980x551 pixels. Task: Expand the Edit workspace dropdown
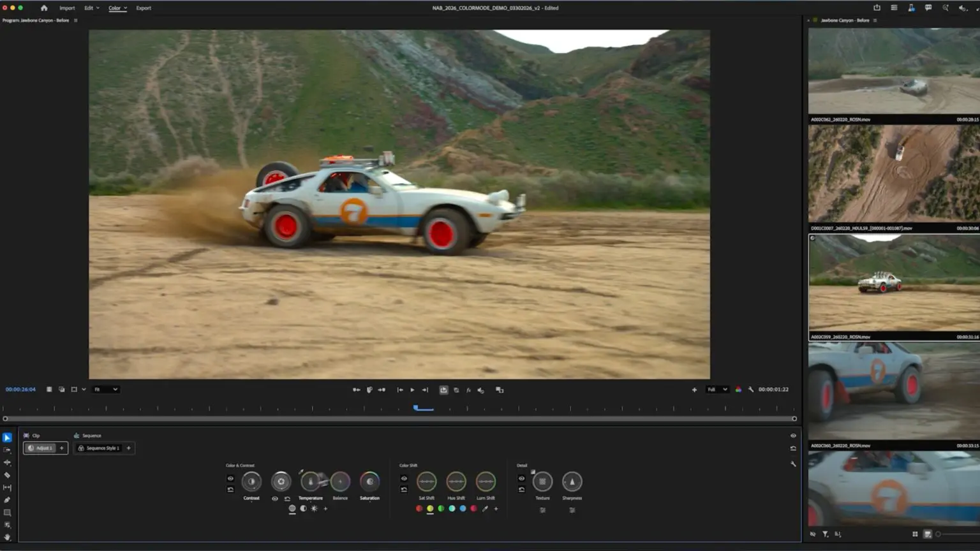92,8
